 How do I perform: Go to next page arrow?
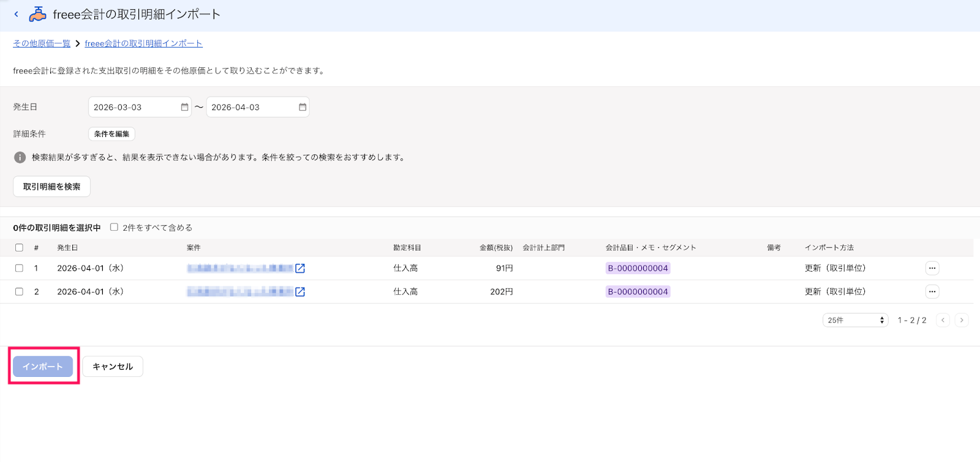coord(962,320)
